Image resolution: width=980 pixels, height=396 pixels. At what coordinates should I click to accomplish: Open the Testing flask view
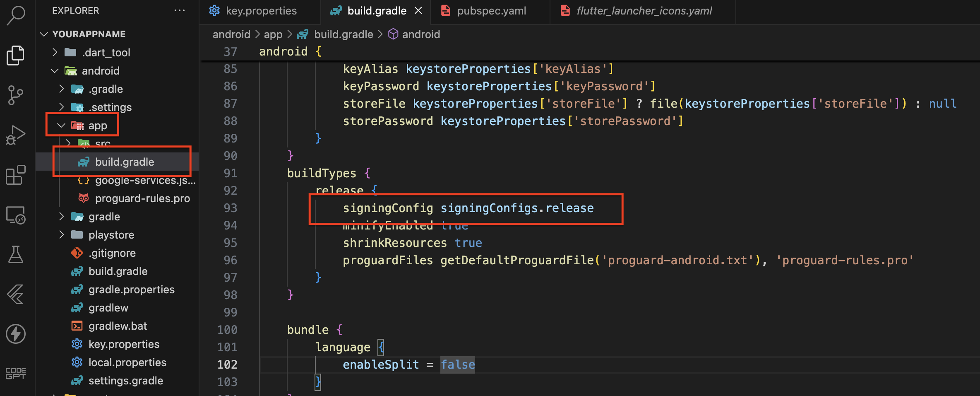(16, 254)
